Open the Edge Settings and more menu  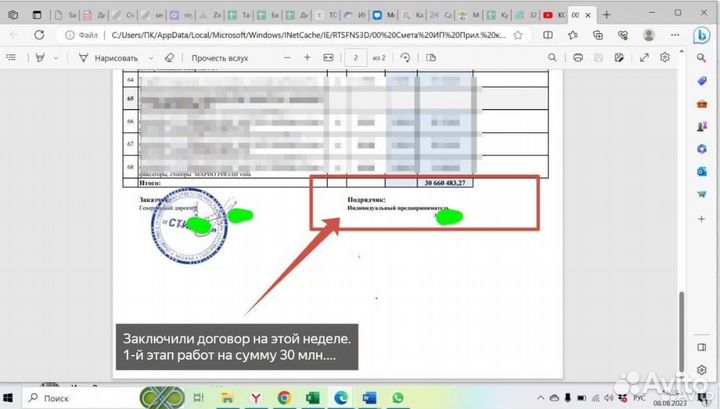(x=675, y=35)
